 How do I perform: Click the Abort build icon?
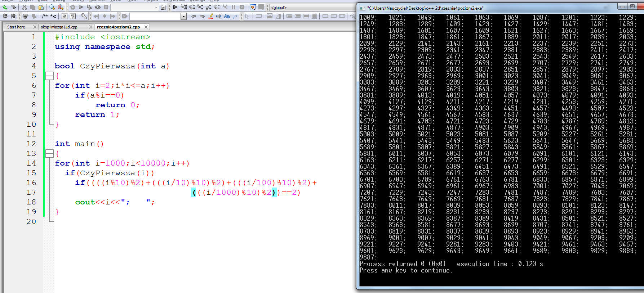click(x=106, y=7)
